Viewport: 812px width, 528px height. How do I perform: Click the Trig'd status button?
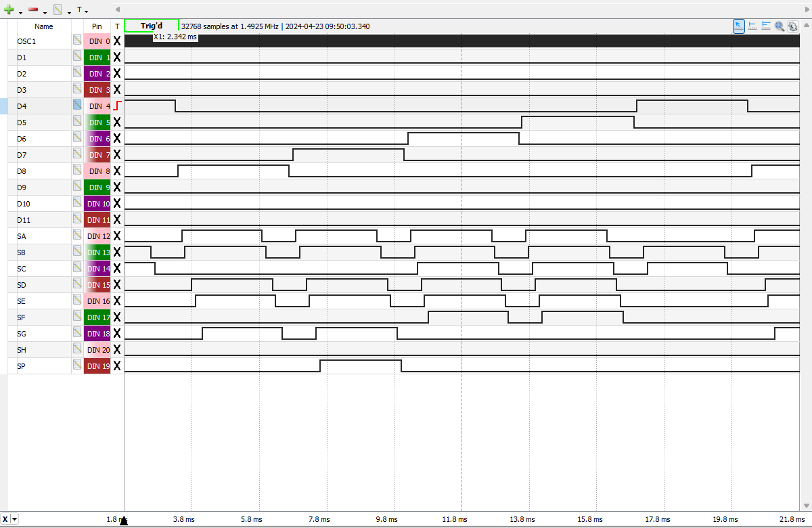point(152,26)
